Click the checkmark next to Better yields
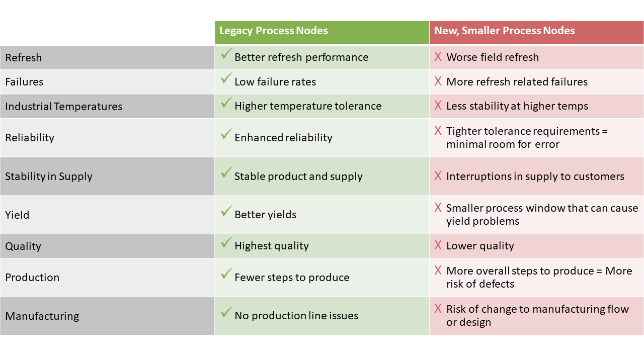Screen dimensions: 644x362 (226, 211)
